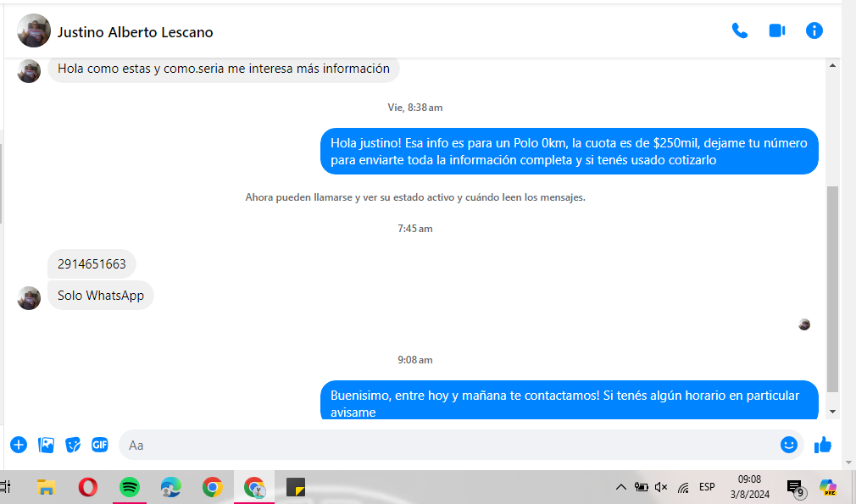Click the message input field
The image size is (856, 504).
pyautogui.click(x=449, y=445)
